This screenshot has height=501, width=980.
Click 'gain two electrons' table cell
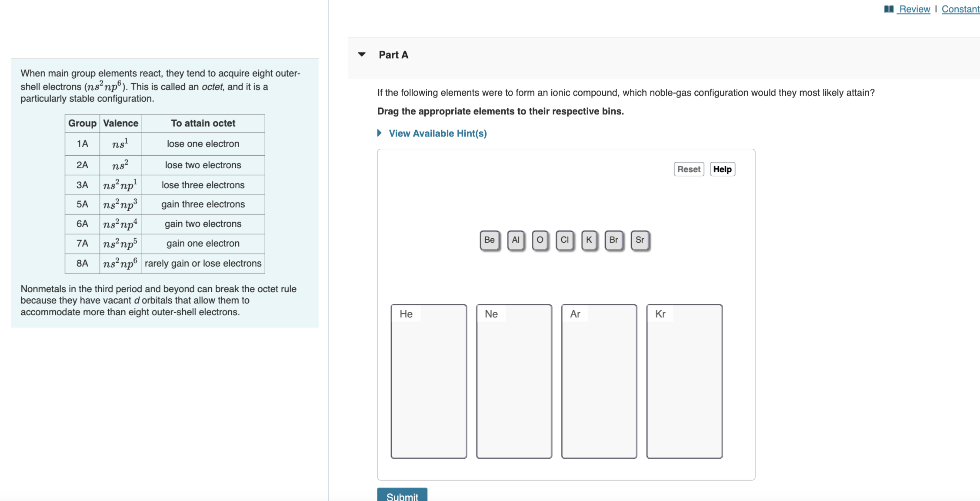click(203, 224)
